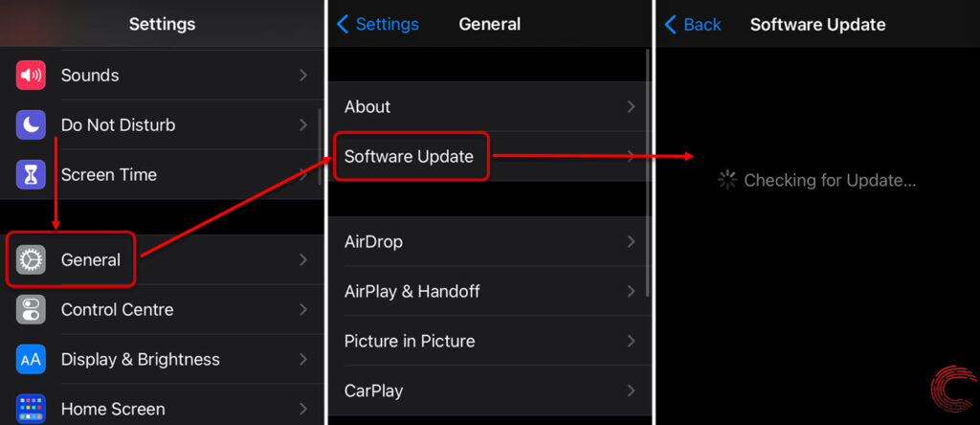The height and width of the screenshot is (425, 980).
Task: Tap the Back button in Software Update
Action: (693, 24)
